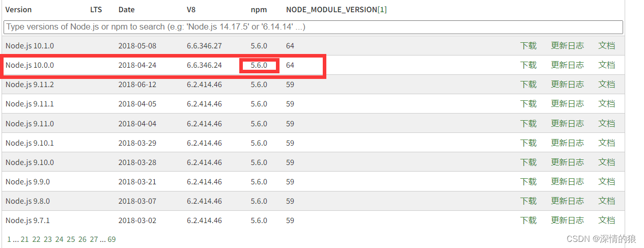Screen dimensions: 644x248
Task: Open 更新日志 for Node.js 10.1.0
Action: [x=567, y=46]
